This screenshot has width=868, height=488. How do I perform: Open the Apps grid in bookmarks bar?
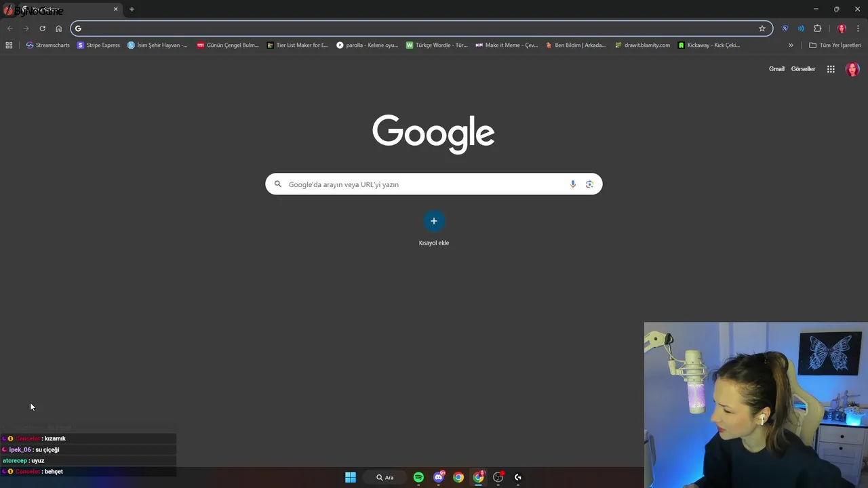point(9,45)
